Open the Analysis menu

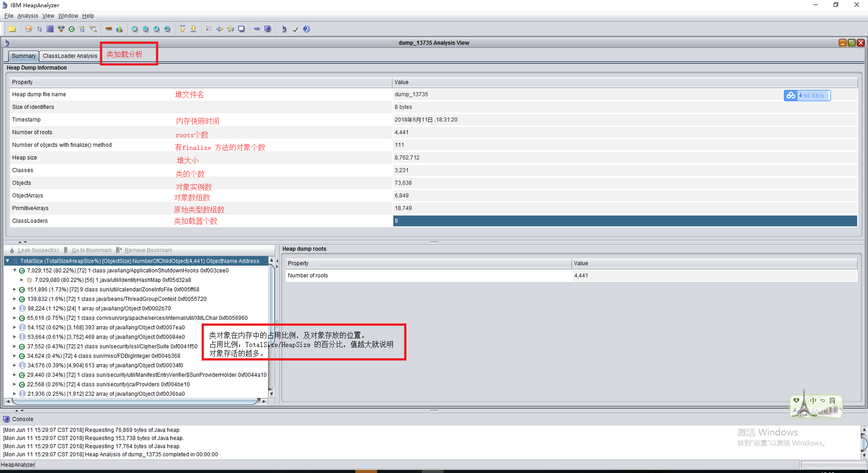tap(28, 16)
